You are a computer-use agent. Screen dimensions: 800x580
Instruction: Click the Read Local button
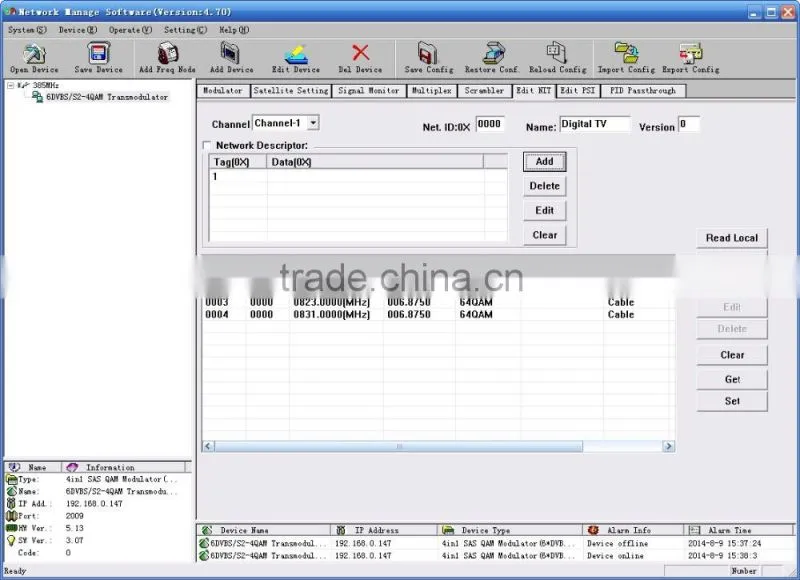[732, 238]
